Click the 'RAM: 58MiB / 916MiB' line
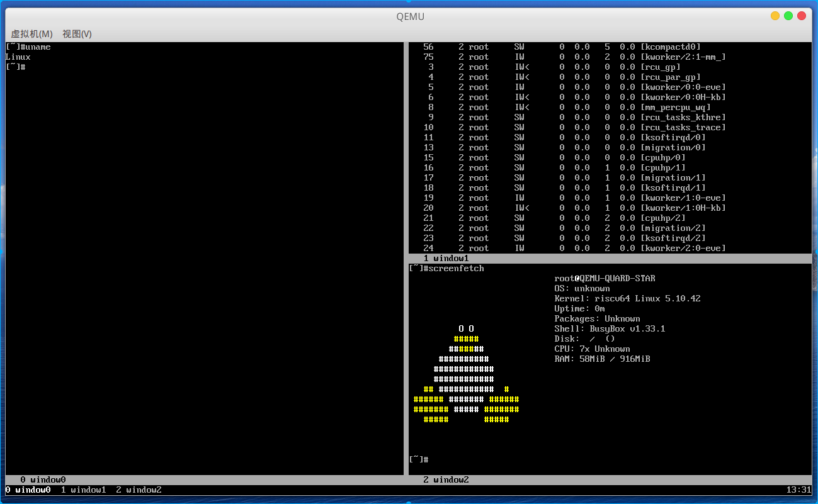818x504 pixels. pos(602,359)
